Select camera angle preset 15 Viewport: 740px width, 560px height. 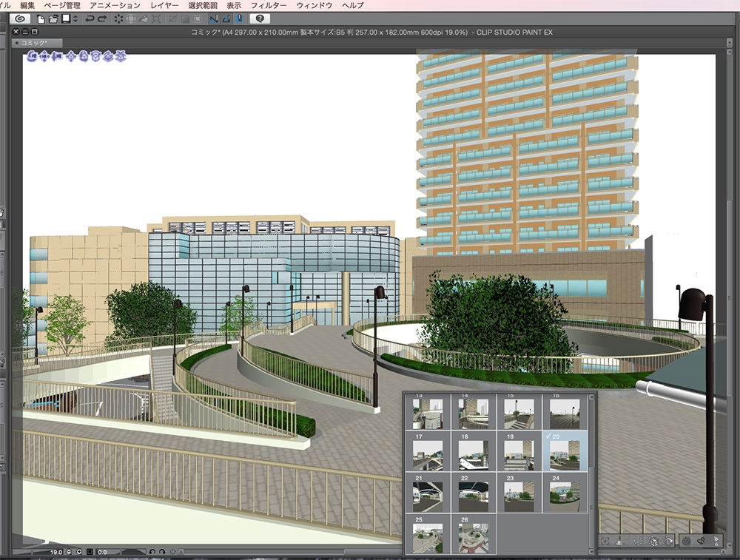coord(519,411)
